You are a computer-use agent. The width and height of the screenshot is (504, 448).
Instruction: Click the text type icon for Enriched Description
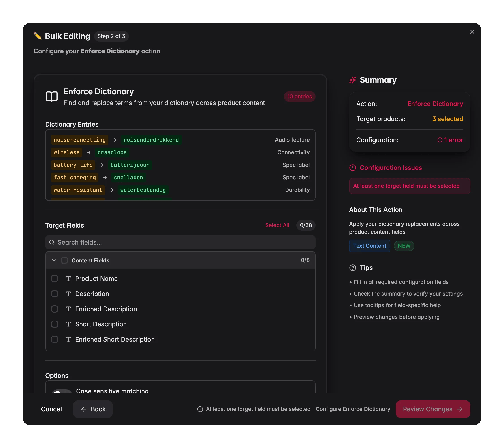pyautogui.click(x=68, y=309)
